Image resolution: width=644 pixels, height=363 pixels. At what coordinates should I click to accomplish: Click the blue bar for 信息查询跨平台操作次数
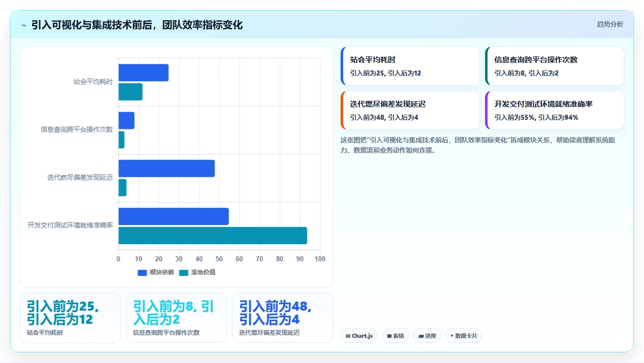point(126,120)
